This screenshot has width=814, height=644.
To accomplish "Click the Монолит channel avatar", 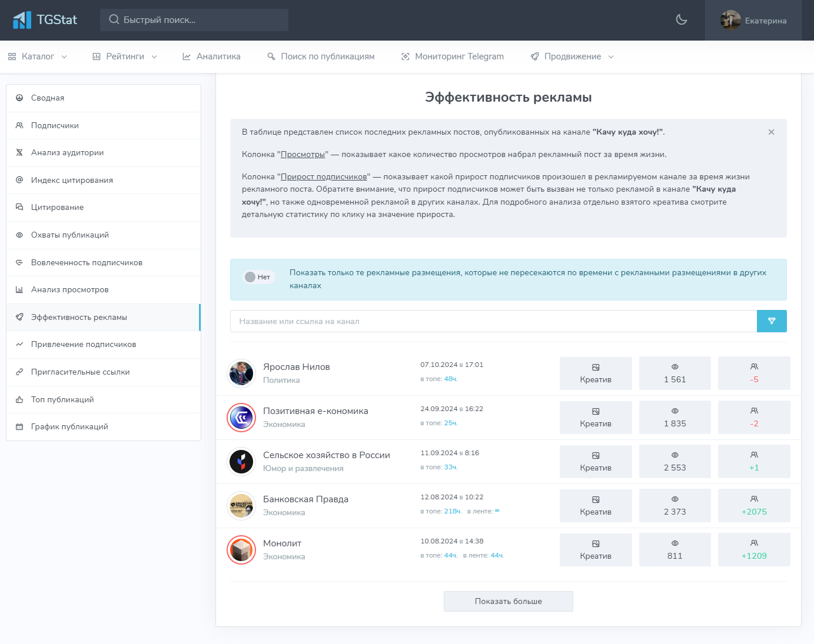I will (241, 550).
